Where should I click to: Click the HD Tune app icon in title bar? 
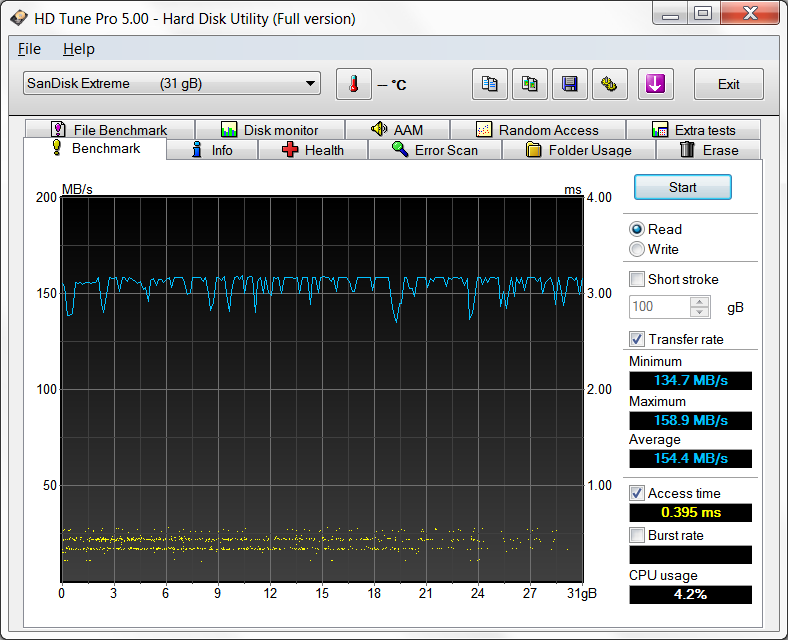19,19
